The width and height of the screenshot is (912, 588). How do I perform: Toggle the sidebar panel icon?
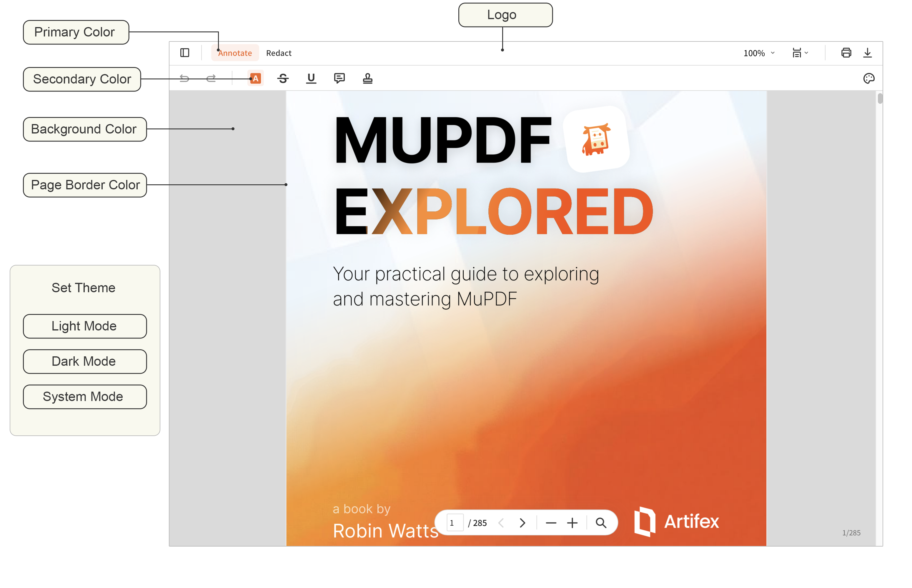point(184,53)
